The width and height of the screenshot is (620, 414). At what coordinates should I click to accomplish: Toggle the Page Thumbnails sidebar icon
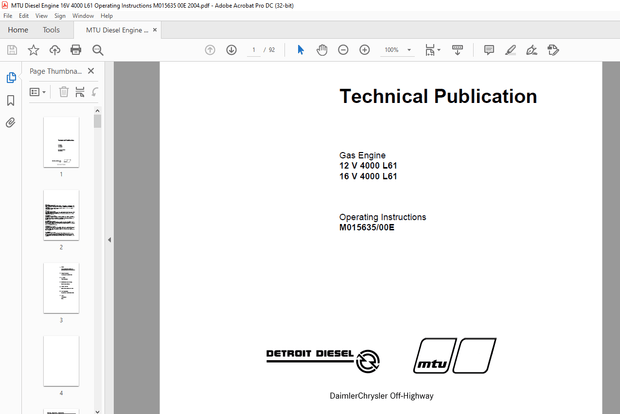tap(11, 77)
